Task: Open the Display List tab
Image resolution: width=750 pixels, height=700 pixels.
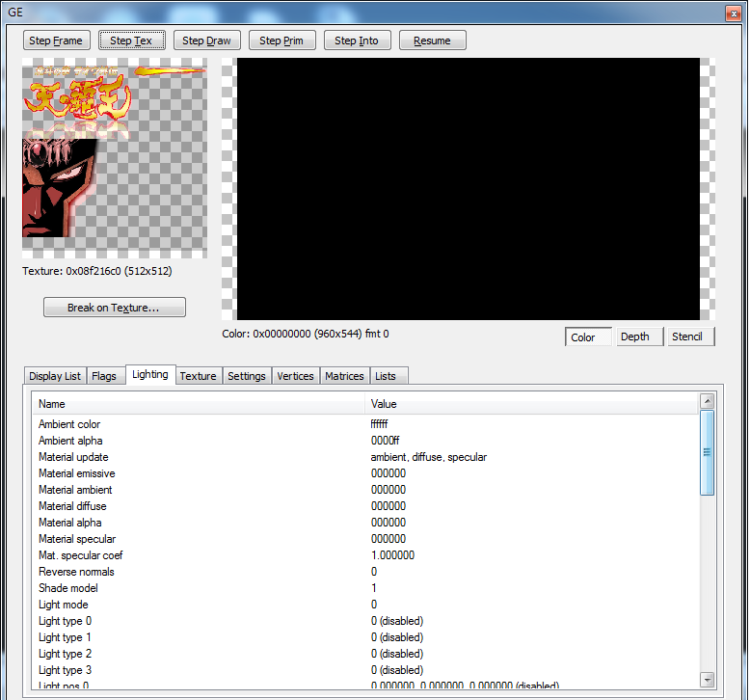Action: [55, 376]
